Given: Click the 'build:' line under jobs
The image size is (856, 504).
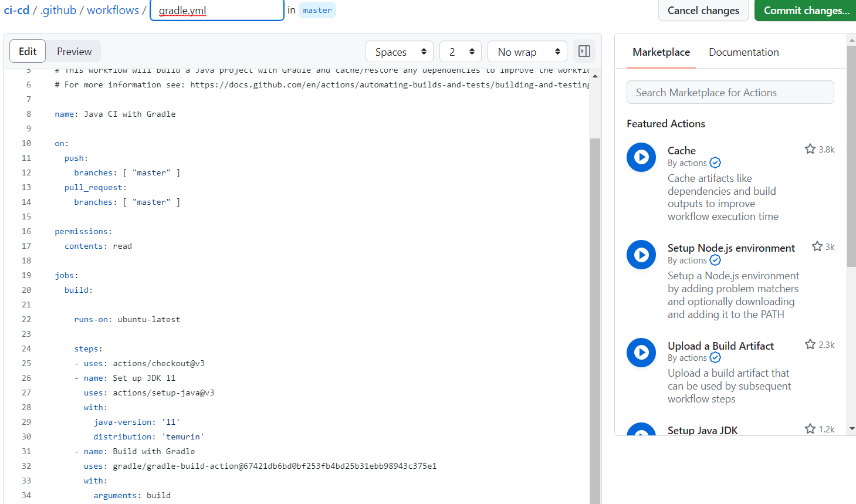Looking at the screenshot, I should pyautogui.click(x=79, y=290).
